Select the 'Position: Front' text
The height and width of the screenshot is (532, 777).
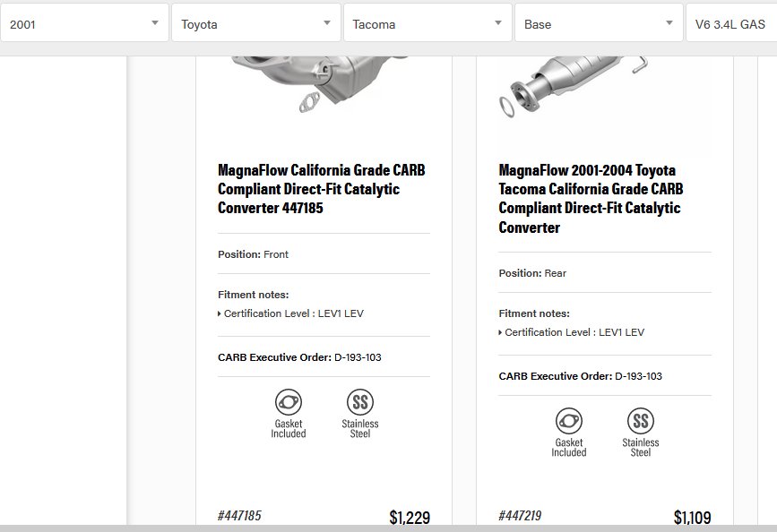pyautogui.click(x=254, y=254)
